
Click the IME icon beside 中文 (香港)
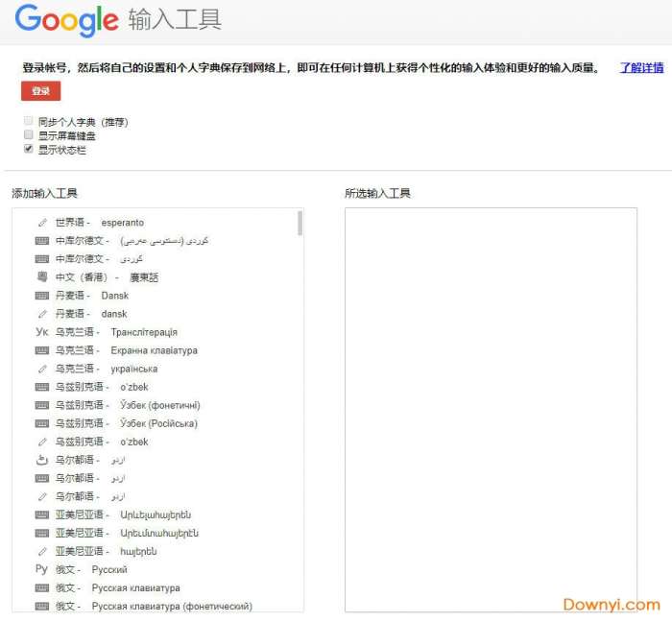[x=42, y=276]
